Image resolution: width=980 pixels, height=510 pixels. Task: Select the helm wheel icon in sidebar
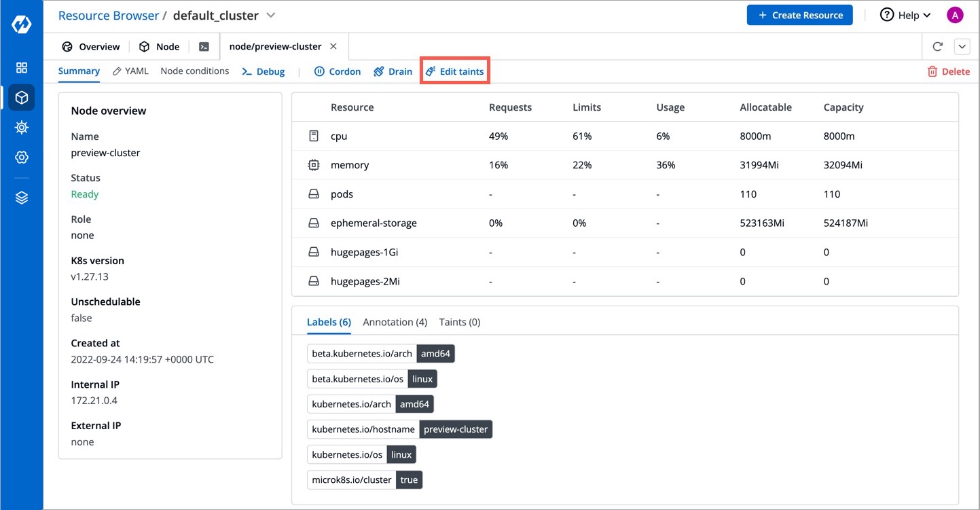[22, 128]
